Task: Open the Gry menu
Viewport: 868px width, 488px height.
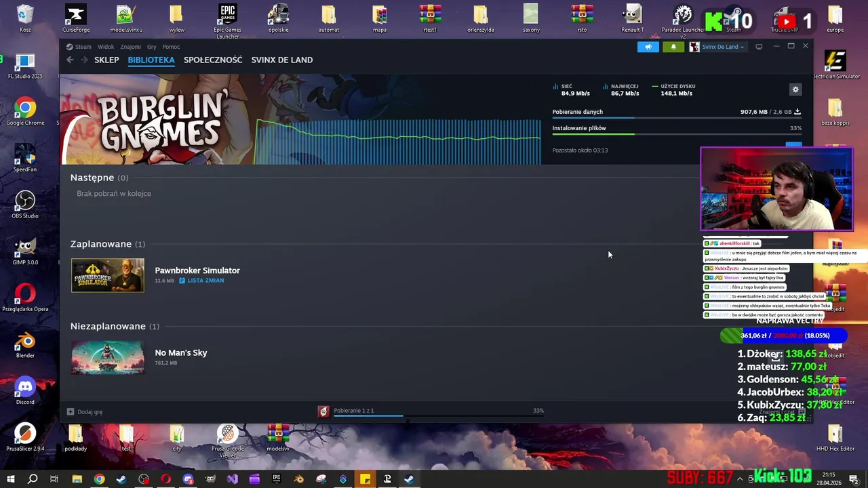Action: point(152,47)
